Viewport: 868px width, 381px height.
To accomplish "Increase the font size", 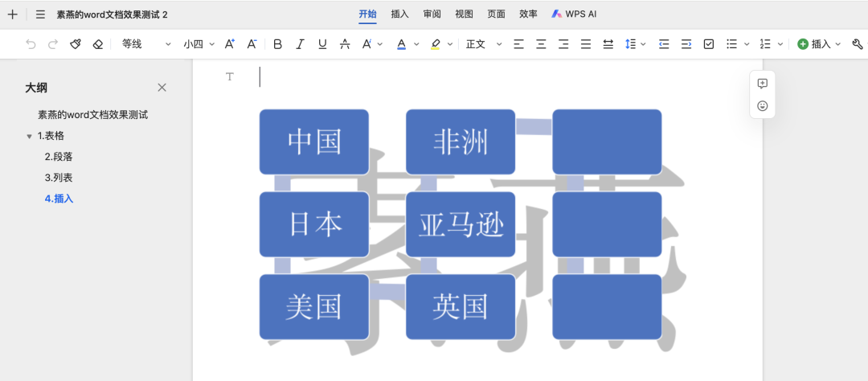I will [230, 44].
